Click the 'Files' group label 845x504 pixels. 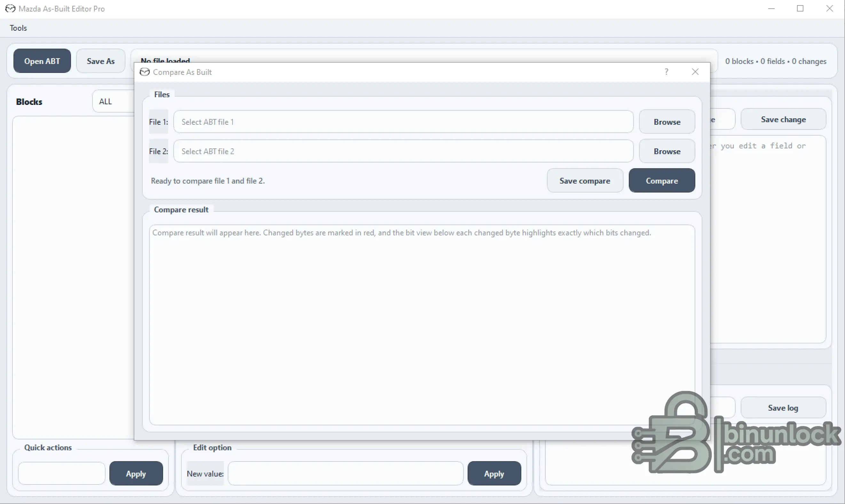click(162, 94)
